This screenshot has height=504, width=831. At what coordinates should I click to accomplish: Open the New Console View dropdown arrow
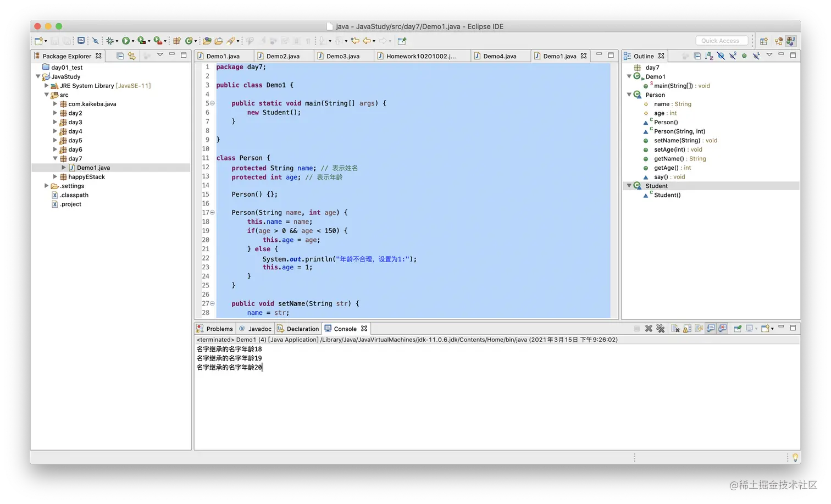[773, 329]
